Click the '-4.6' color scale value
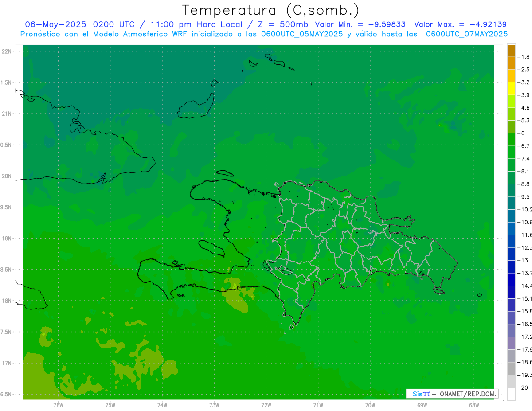The width and height of the screenshot is (532, 411). click(524, 108)
